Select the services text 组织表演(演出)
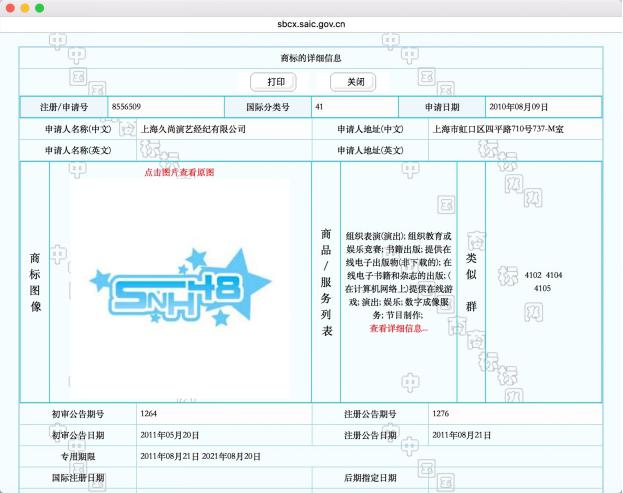Viewport: 623px width, 493px height. (x=375, y=236)
